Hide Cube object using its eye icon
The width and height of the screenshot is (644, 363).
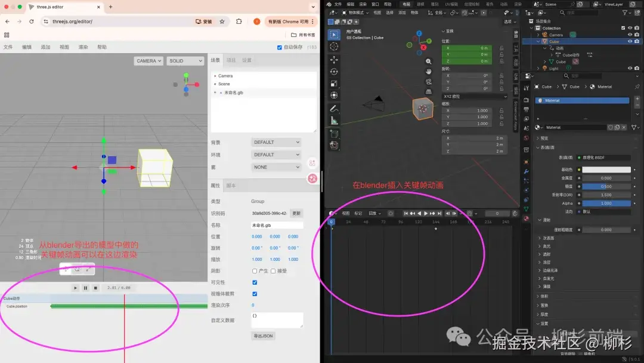pyautogui.click(x=630, y=42)
